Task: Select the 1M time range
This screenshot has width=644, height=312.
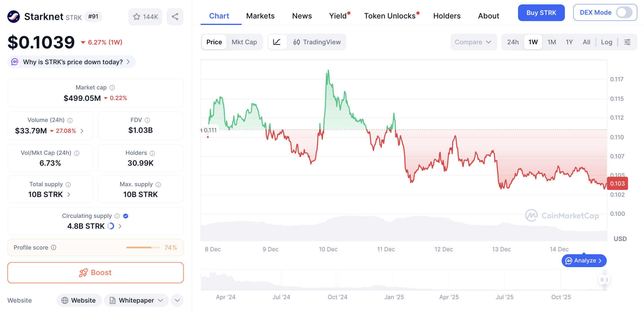Action: (x=552, y=42)
